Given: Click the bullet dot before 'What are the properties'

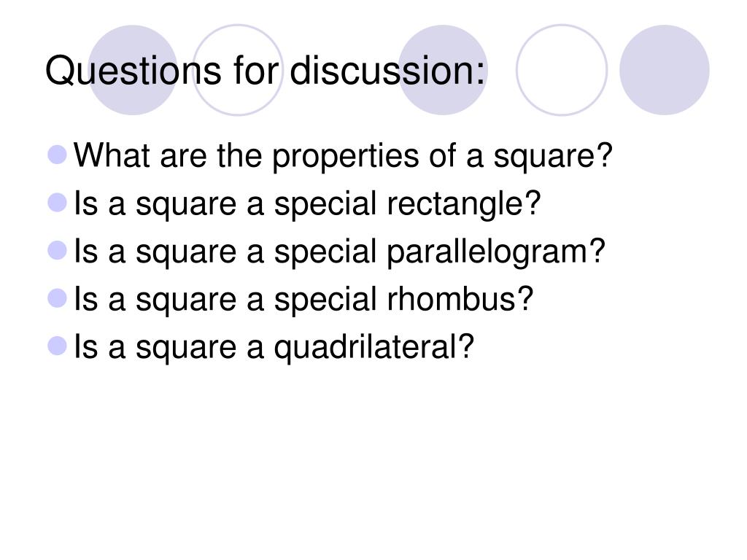Looking at the screenshot, I should pyautogui.click(x=58, y=155).
